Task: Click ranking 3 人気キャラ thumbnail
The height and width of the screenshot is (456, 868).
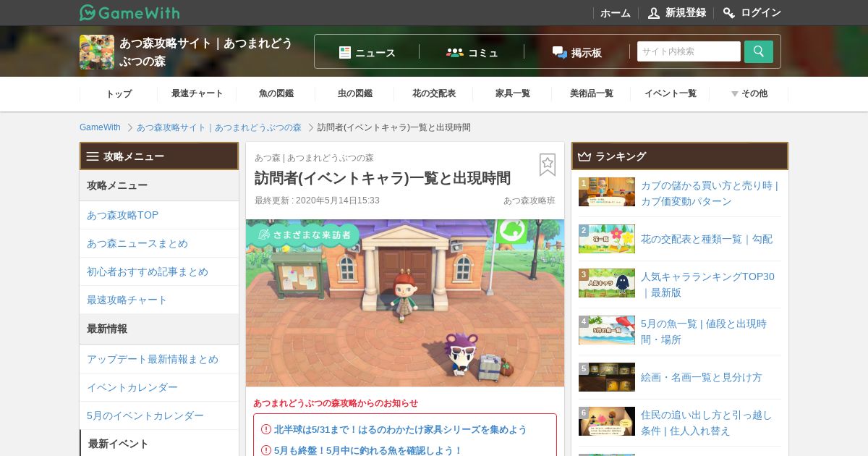Action: coord(607,283)
